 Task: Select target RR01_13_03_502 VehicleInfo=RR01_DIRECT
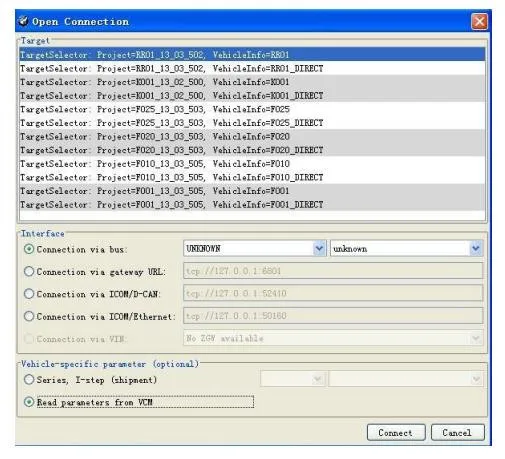pos(252,68)
